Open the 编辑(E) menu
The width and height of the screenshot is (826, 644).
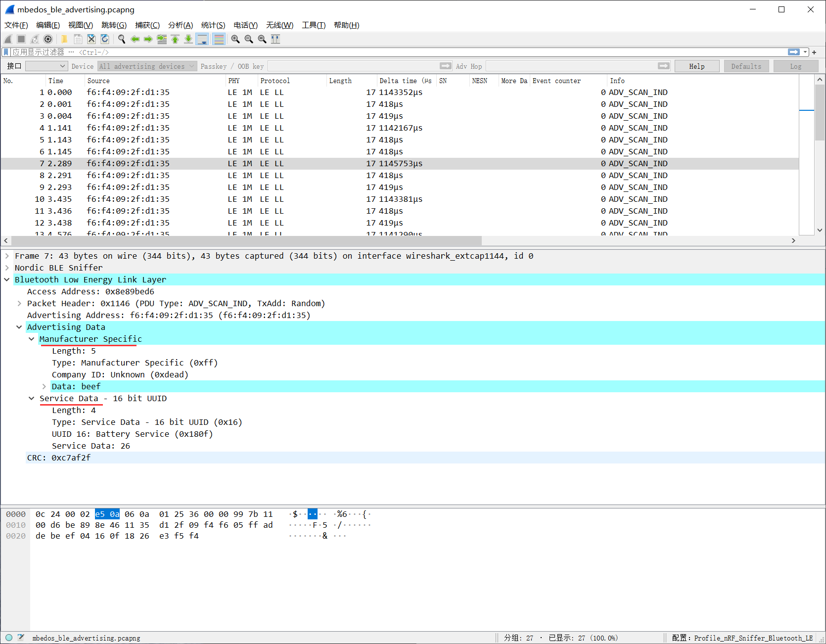(48, 25)
